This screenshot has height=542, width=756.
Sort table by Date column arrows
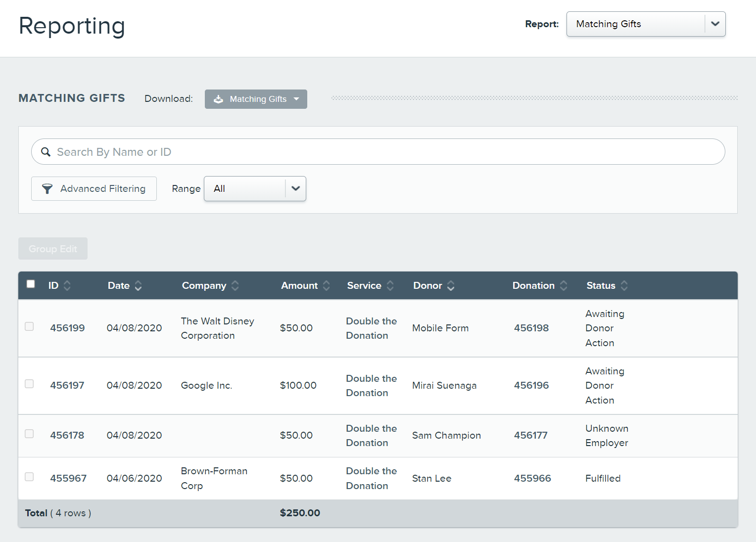pos(139,285)
